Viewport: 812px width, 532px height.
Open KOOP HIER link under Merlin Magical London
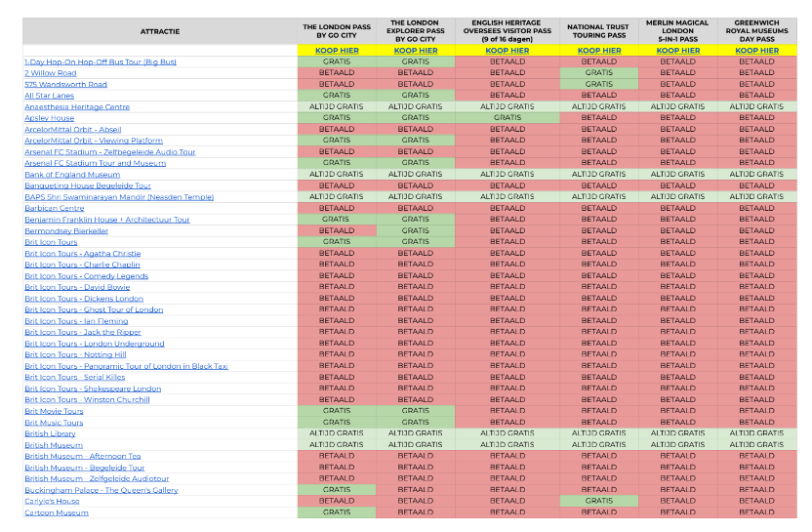point(678,50)
